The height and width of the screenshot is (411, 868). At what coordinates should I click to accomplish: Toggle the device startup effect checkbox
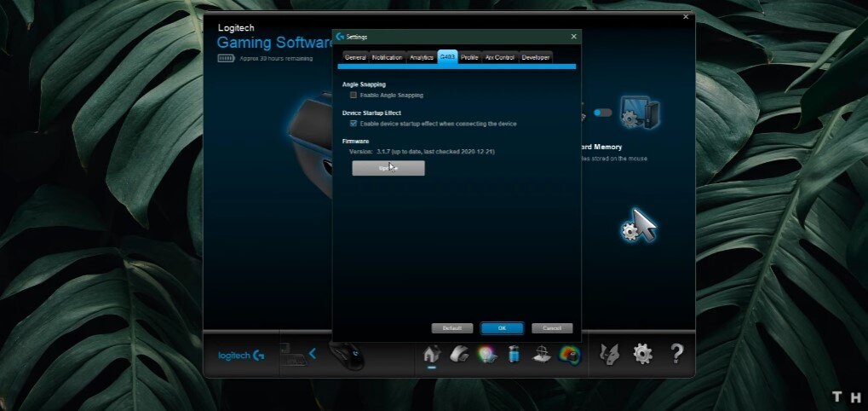[x=354, y=124]
